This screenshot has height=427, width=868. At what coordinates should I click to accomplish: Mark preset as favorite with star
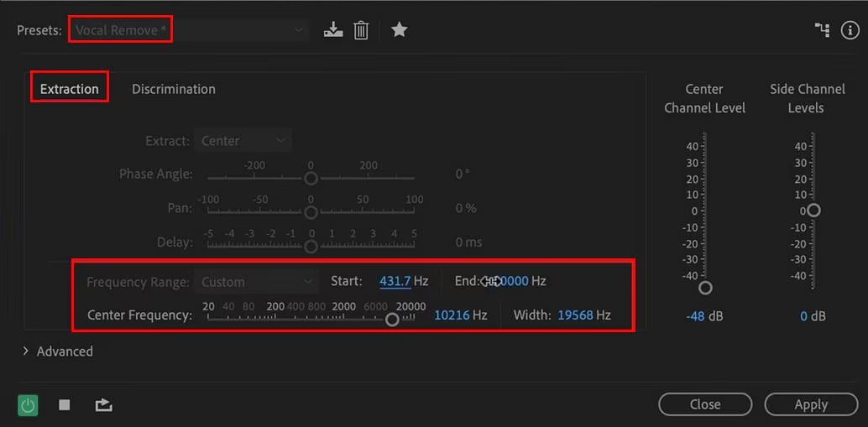399,29
